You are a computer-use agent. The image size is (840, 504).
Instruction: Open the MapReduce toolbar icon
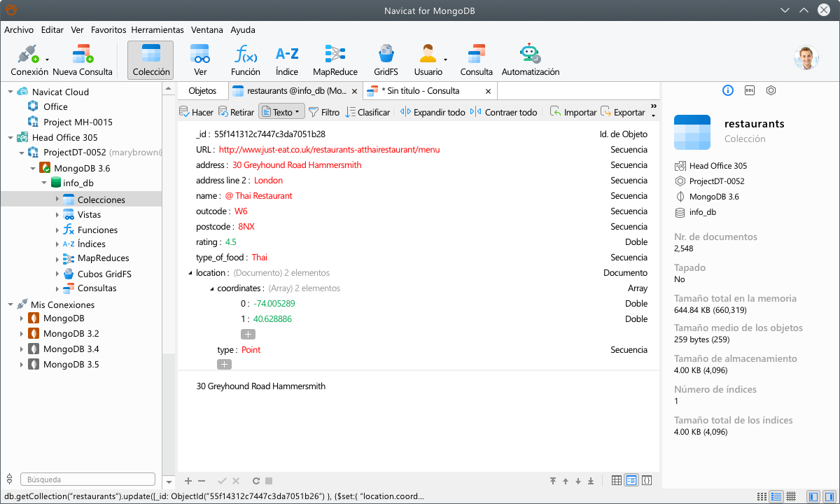(x=335, y=60)
